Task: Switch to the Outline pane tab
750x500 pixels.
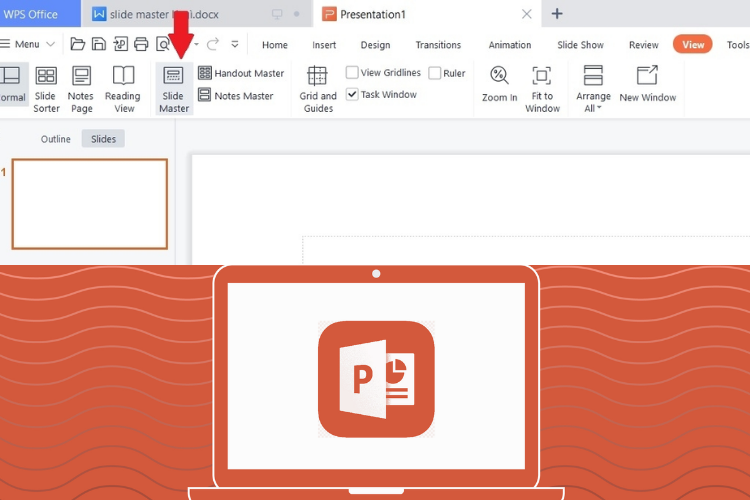Action: [55, 139]
